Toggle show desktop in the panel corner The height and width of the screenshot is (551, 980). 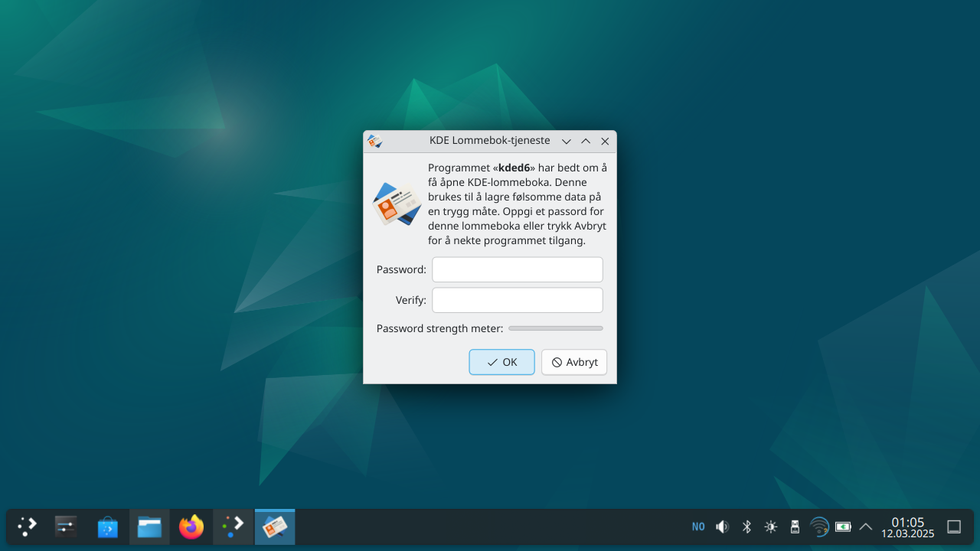click(954, 527)
